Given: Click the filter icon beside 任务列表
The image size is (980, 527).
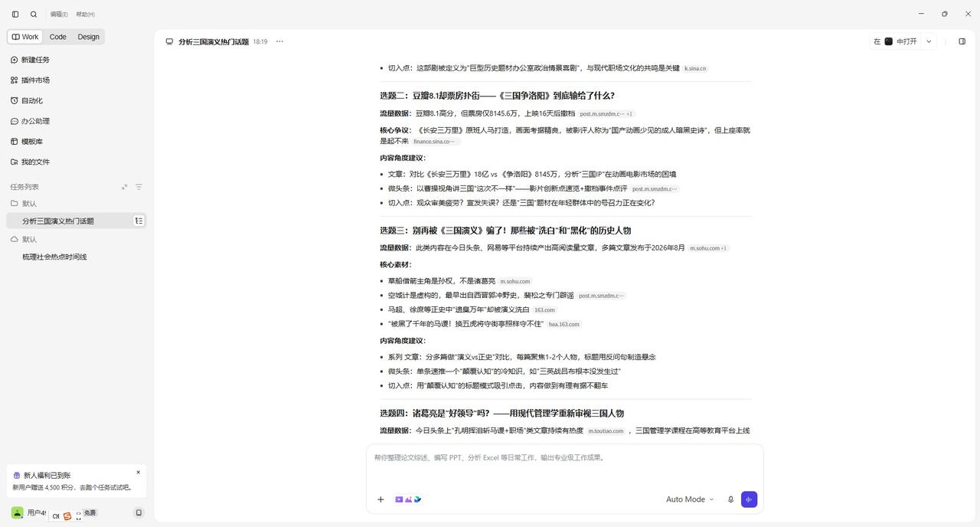Looking at the screenshot, I should tap(139, 187).
